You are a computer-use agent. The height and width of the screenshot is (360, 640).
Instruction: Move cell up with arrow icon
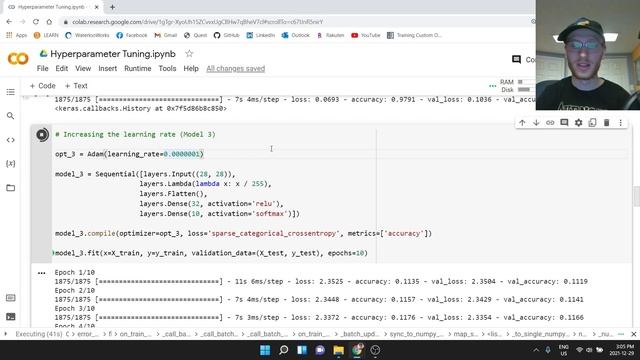[522, 122]
